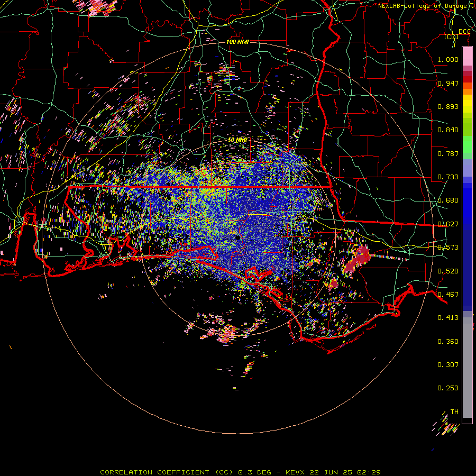Pick the red swatch near 0.947
This screenshot has height=476, width=476.
coord(467,79)
